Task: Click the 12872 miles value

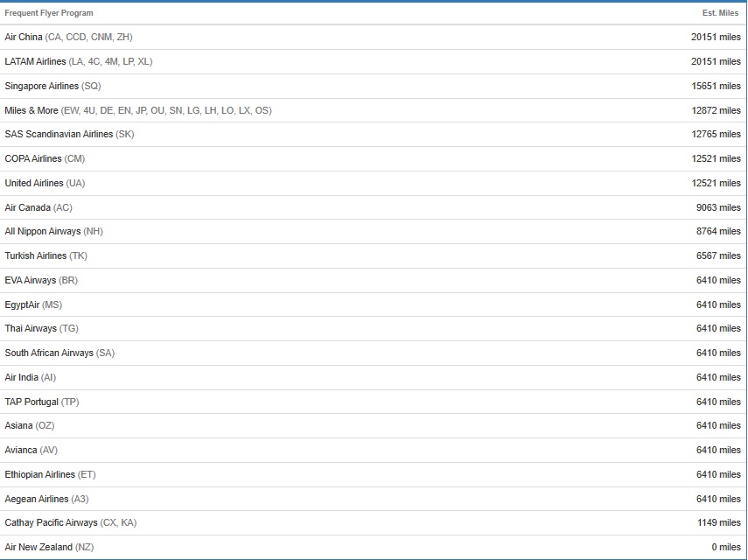Action: click(716, 110)
